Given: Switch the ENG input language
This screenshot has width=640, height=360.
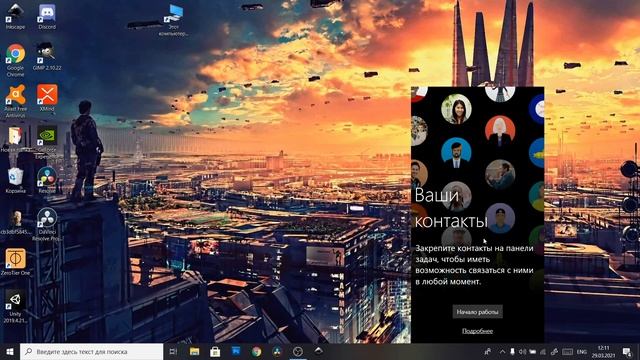Looking at the screenshot, I should pos(582,351).
